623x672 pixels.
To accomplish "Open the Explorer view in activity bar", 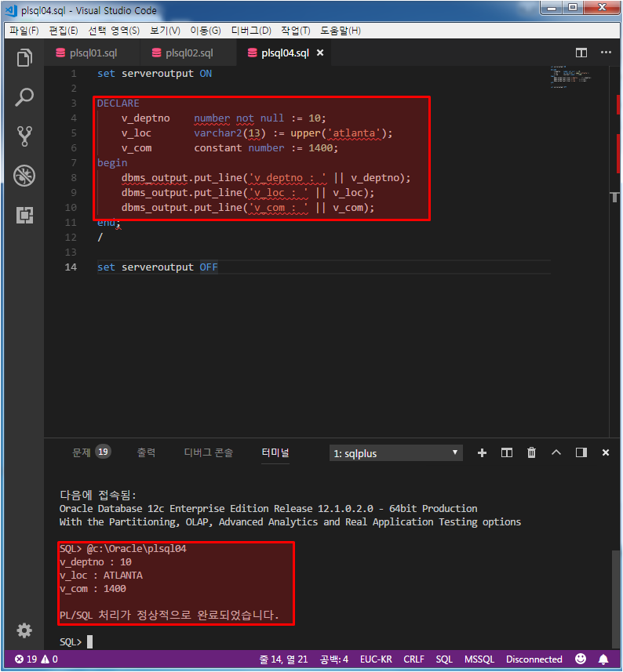I will point(24,58).
